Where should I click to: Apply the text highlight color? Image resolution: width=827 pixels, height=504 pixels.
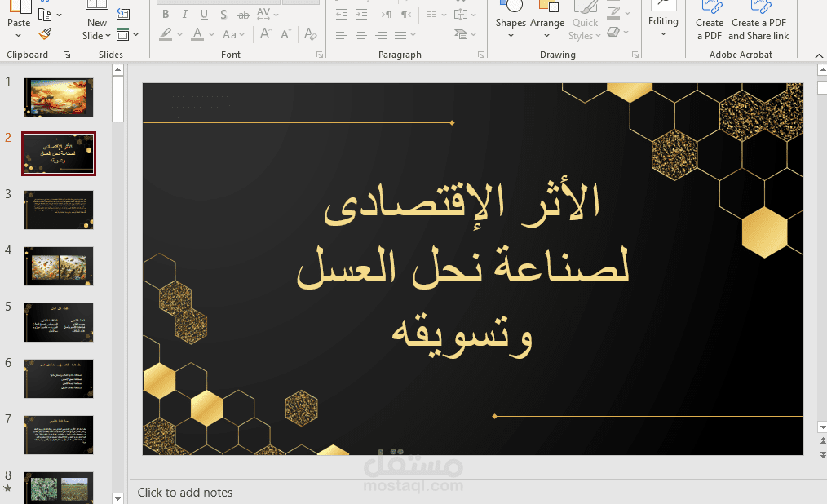tap(166, 34)
